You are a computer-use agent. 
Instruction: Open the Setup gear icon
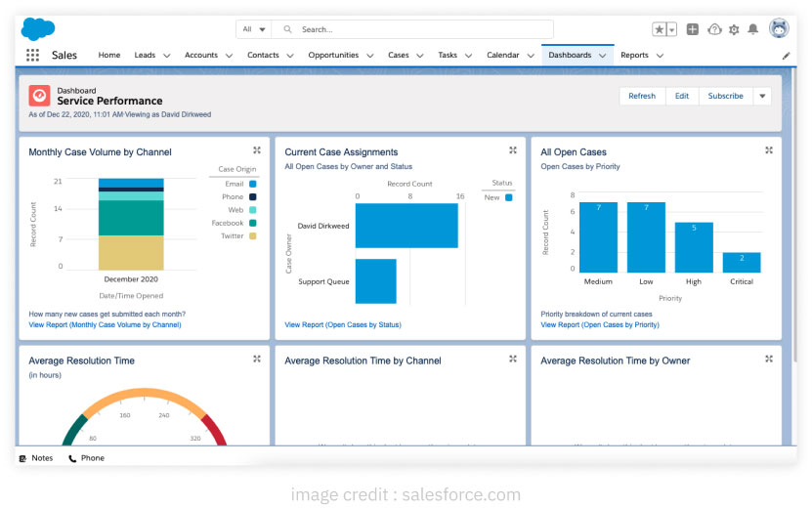click(734, 29)
